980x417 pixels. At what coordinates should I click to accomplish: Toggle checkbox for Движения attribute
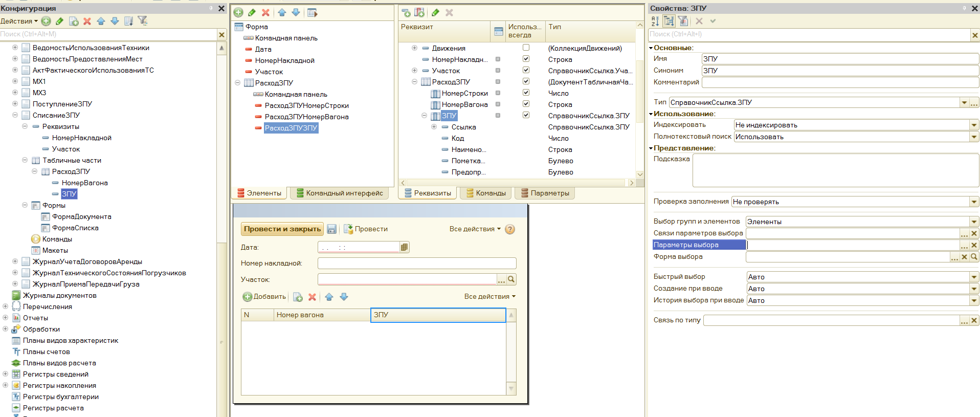(x=526, y=48)
